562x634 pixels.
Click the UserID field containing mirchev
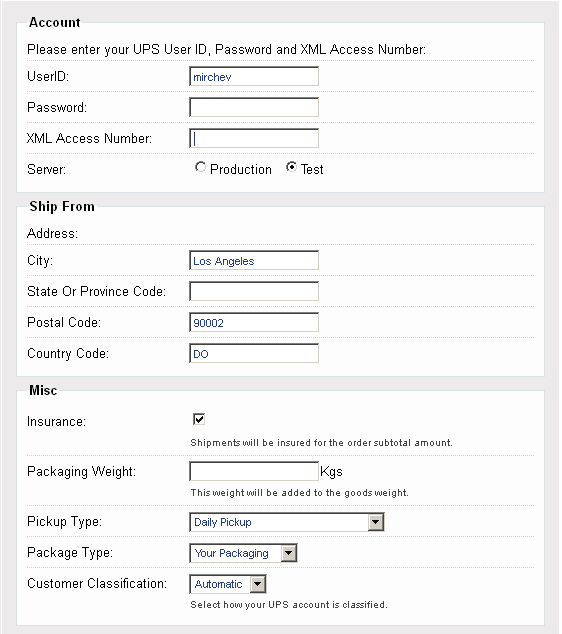(254, 76)
